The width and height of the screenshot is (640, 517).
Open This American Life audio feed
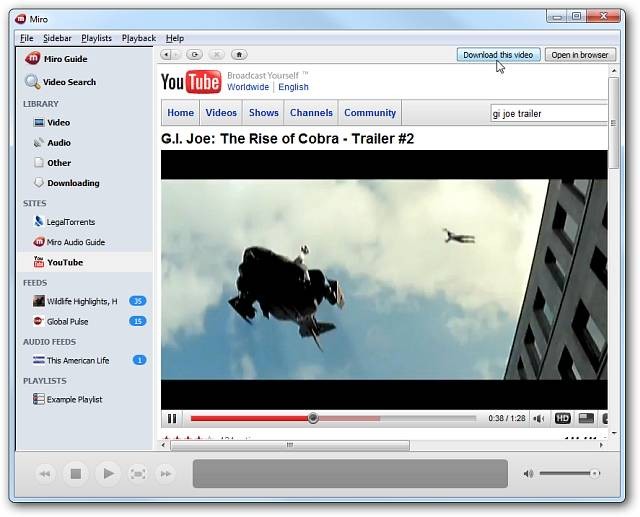pos(71,360)
